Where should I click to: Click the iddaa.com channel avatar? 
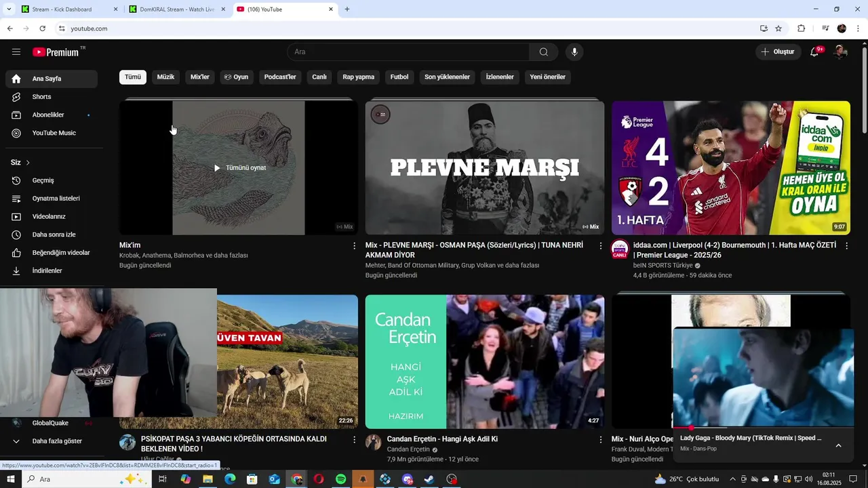pos(620,249)
